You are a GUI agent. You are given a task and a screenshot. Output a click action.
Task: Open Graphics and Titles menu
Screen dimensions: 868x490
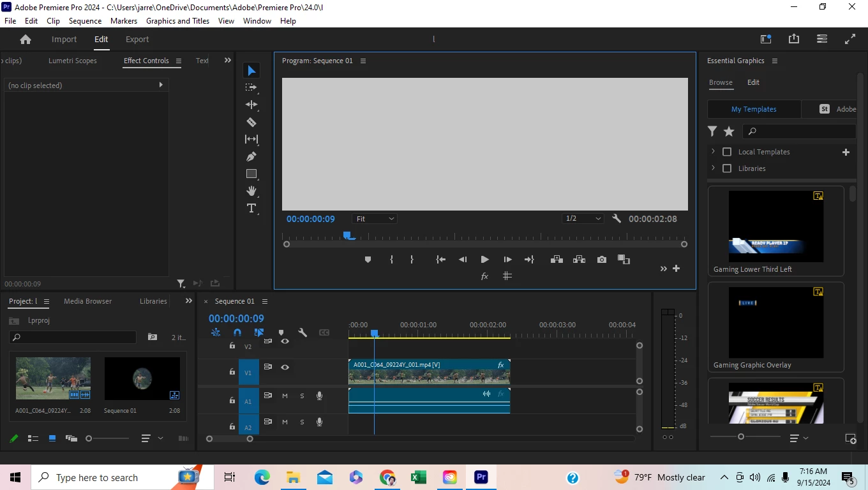tap(177, 21)
